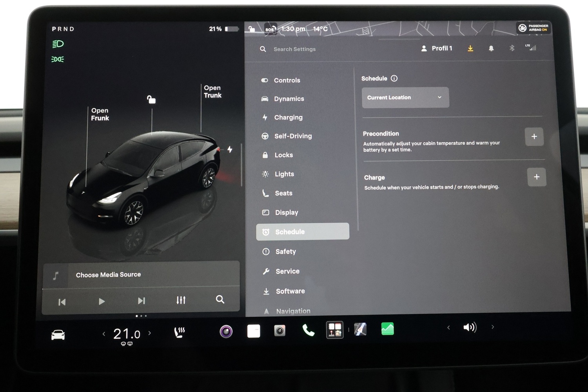Open car controls icon in bottom bar
Viewport: 588px width, 392px height.
pos(58,335)
